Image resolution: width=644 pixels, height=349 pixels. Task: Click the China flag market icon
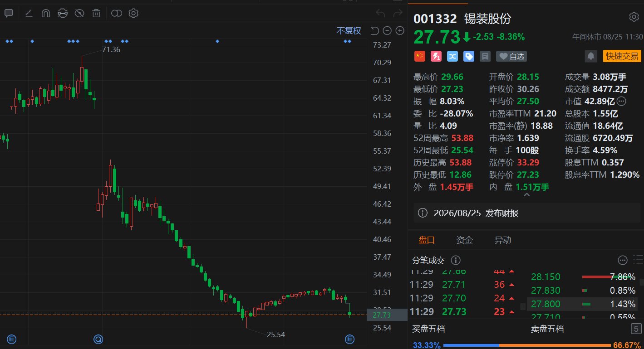coord(420,56)
